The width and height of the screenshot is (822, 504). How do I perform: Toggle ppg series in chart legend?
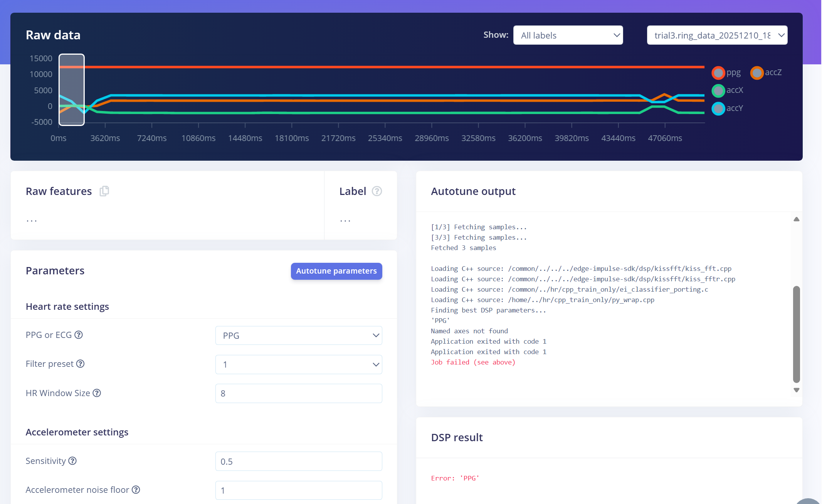718,73
